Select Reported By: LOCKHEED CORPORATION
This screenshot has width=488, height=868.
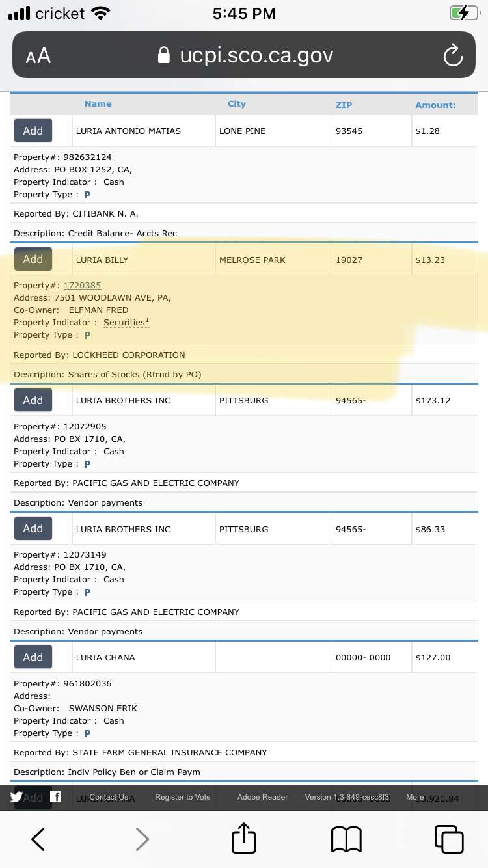tap(100, 355)
